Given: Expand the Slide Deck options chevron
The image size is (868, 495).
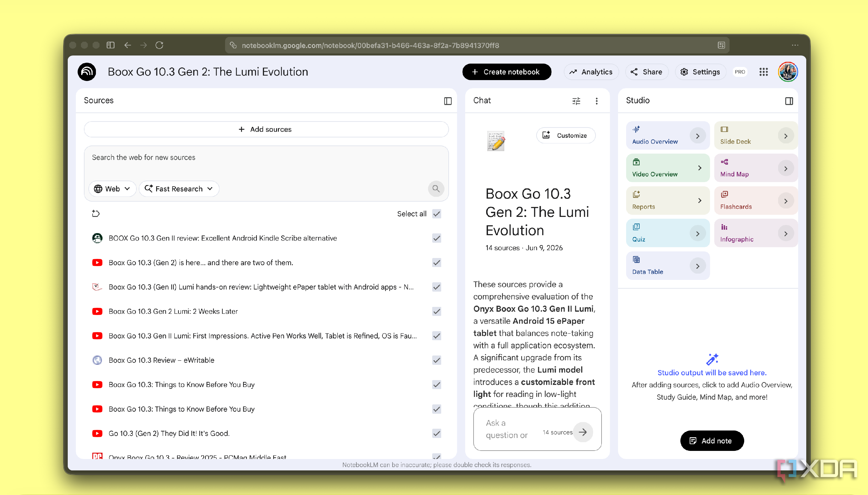Looking at the screenshot, I should point(786,136).
